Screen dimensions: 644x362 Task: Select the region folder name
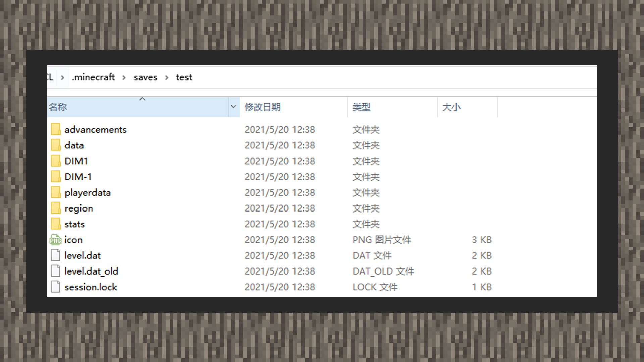pyautogui.click(x=79, y=208)
